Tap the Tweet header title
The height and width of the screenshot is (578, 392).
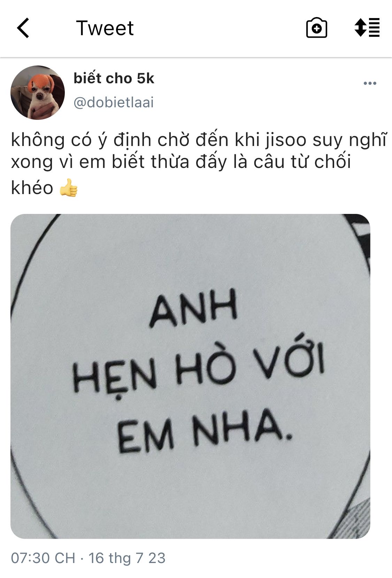click(105, 28)
